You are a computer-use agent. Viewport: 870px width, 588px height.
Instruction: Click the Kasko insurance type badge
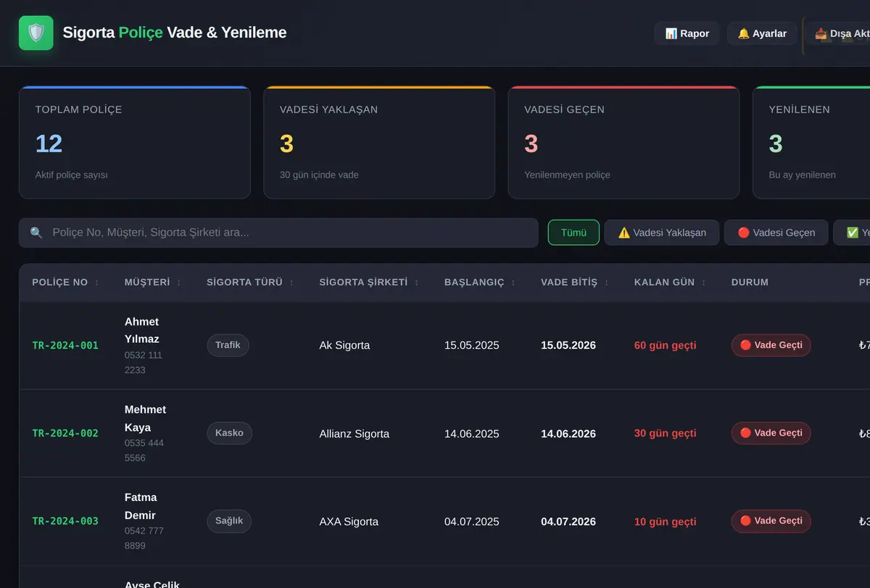pyautogui.click(x=229, y=434)
